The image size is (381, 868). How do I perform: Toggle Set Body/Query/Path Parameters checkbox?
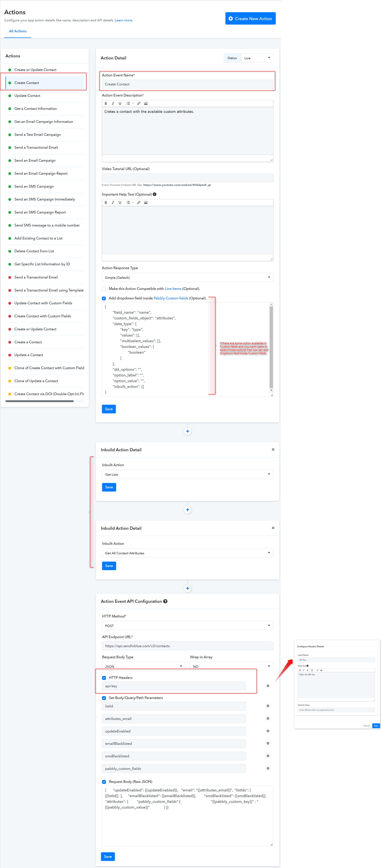pyautogui.click(x=104, y=698)
